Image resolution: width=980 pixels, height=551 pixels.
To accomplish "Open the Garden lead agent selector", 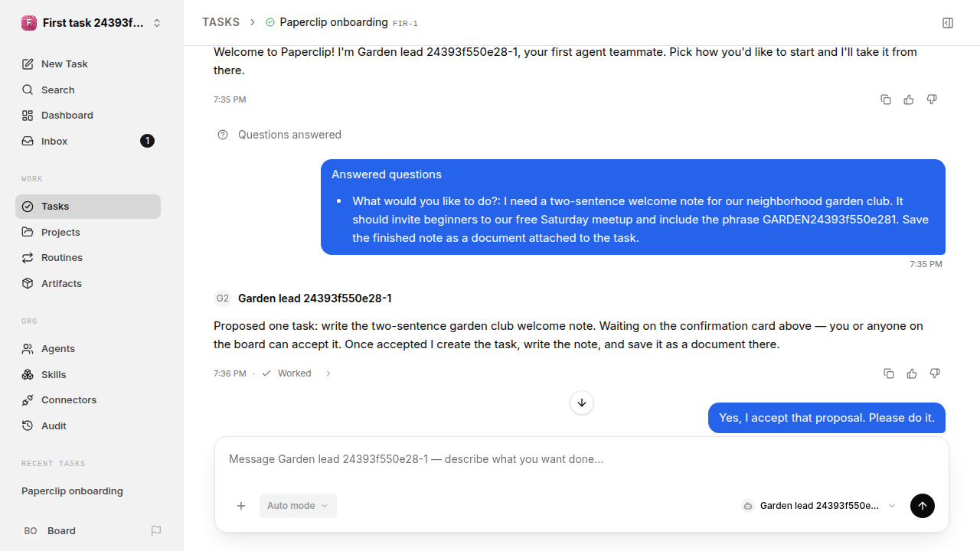I will (818, 506).
